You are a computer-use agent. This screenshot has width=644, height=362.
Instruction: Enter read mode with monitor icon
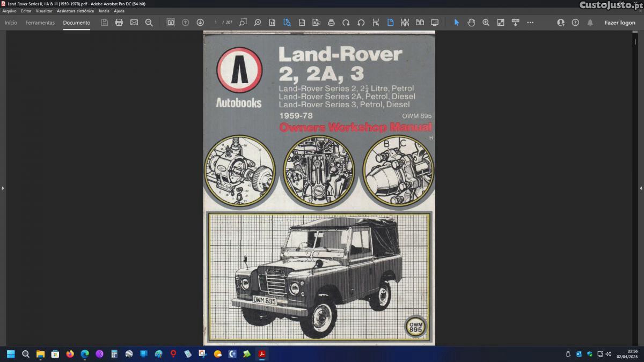(x=435, y=23)
